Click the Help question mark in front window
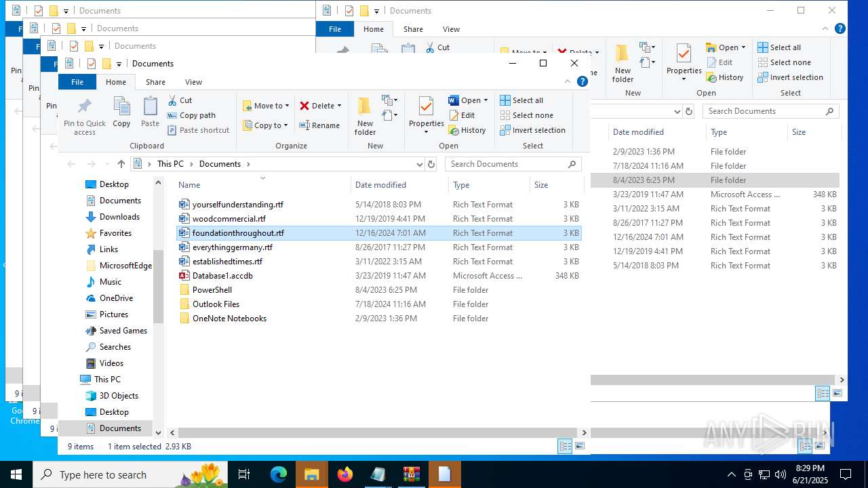 click(x=582, y=81)
